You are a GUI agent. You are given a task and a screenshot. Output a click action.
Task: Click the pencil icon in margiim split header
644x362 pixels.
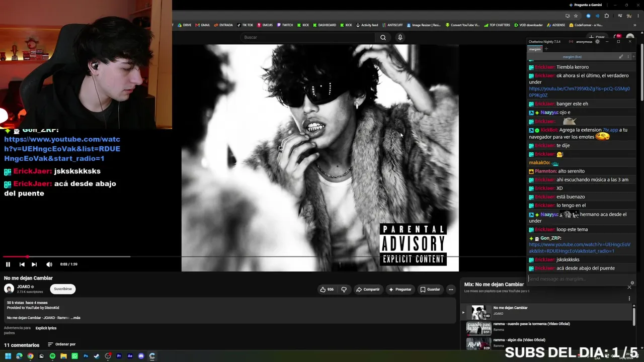pyautogui.click(x=621, y=57)
